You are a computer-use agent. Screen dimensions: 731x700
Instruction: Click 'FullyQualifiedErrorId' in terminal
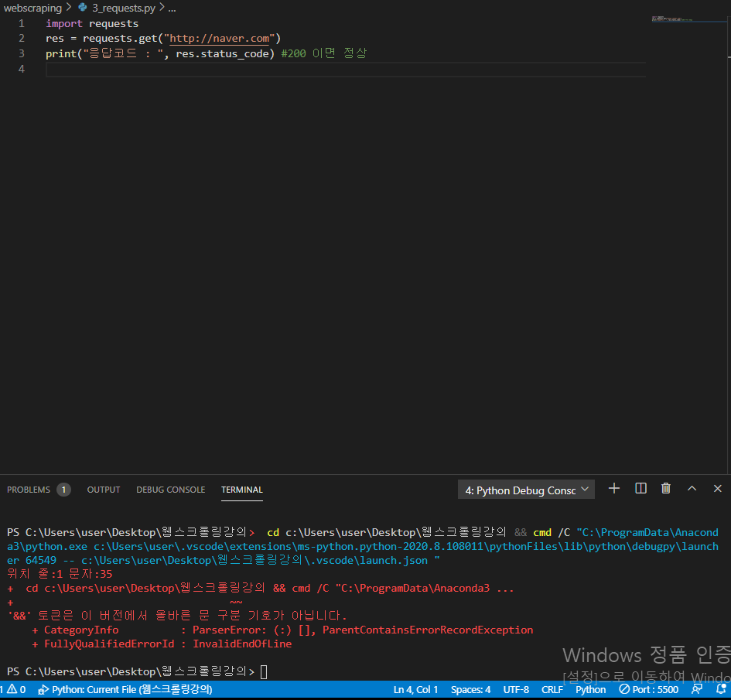click(x=109, y=644)
